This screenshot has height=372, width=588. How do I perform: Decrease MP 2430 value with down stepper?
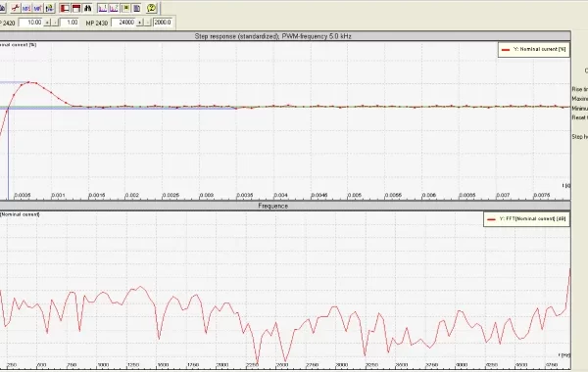[x=148, y=23]
